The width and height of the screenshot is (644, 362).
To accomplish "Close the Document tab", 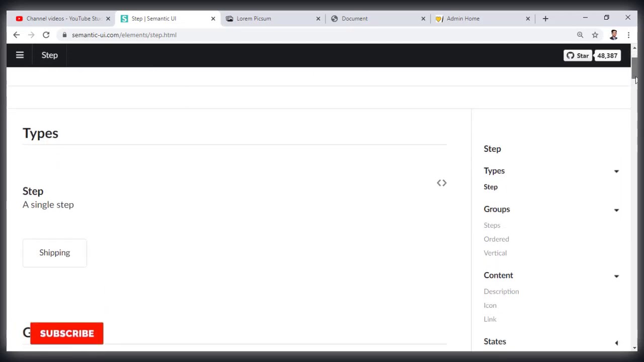I will tap(423, 19).
